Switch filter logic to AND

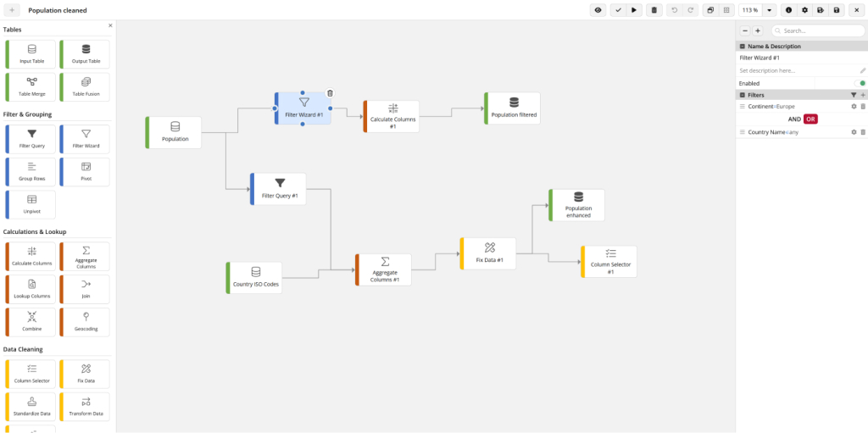(794, 119)
